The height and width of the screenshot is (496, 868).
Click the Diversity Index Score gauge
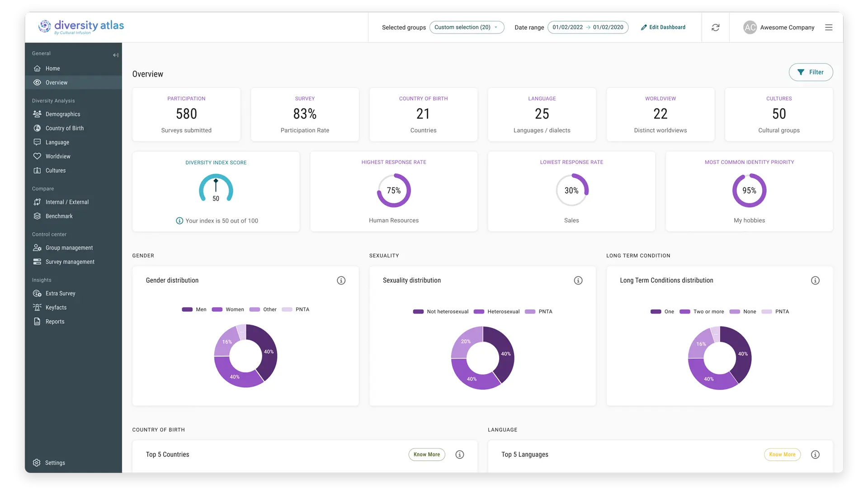[216, 188]
